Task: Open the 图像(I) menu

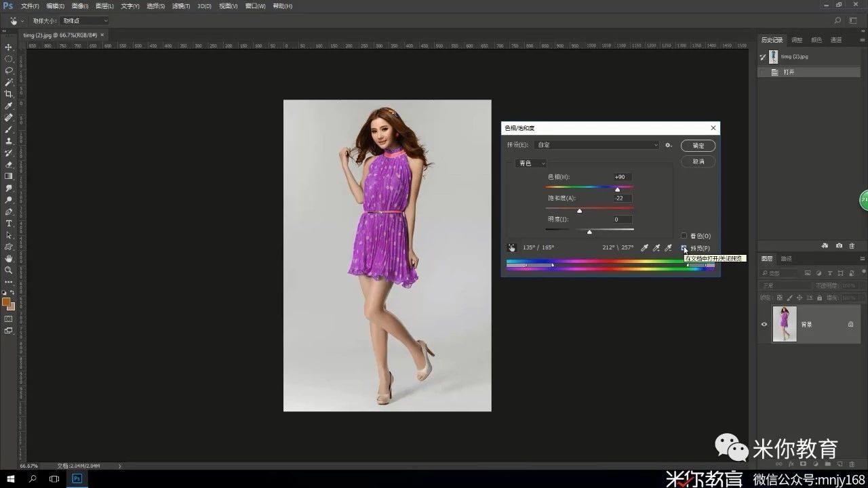Action: 80,6
